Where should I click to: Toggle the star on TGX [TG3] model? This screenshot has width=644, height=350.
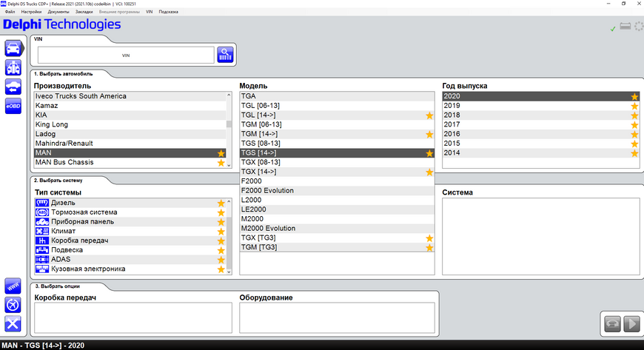pyautogui.click(x=429, y=238)
